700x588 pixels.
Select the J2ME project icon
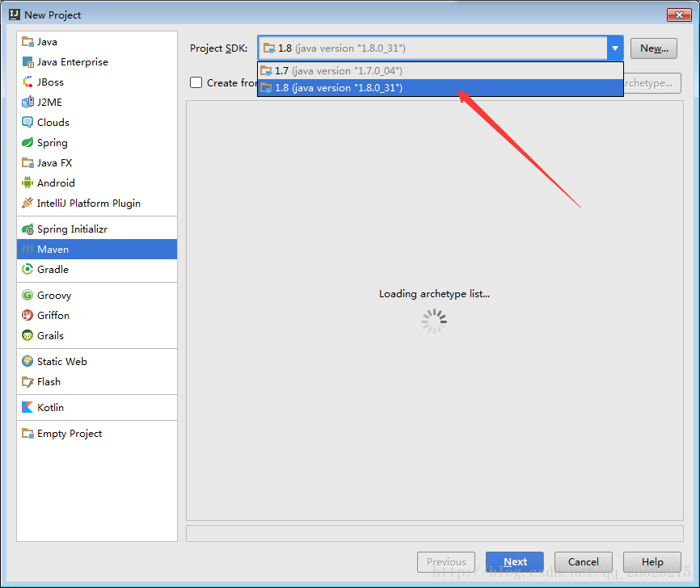click(27, 102)
